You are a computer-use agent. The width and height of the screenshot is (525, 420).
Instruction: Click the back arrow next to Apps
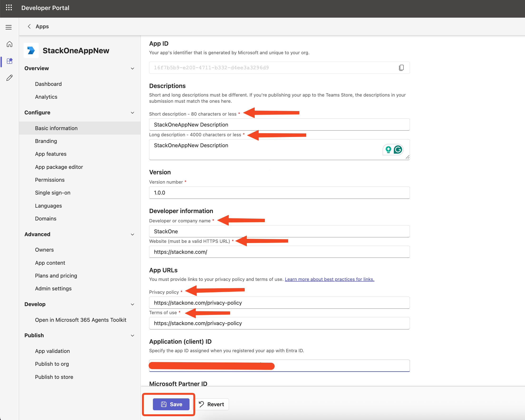29,26
